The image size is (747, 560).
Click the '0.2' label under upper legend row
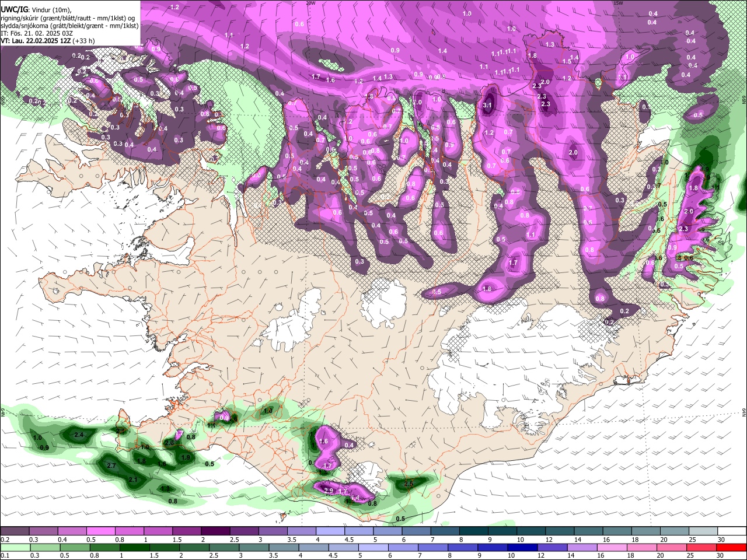point(5,540)
